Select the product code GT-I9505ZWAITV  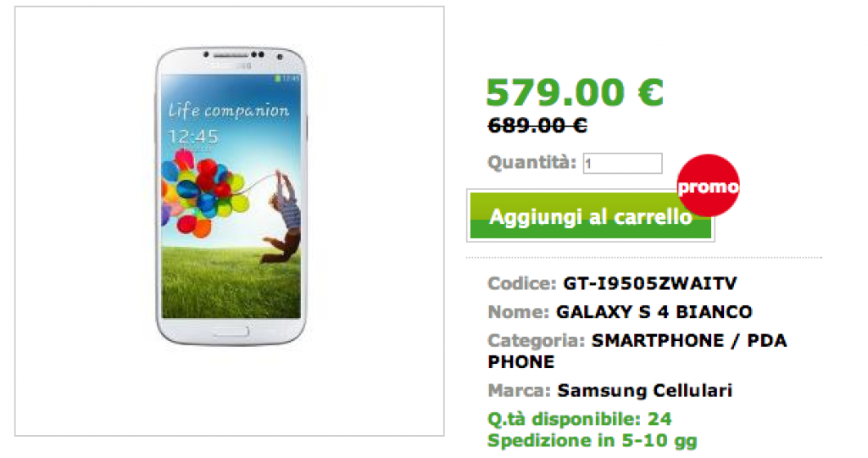(650, 283)
